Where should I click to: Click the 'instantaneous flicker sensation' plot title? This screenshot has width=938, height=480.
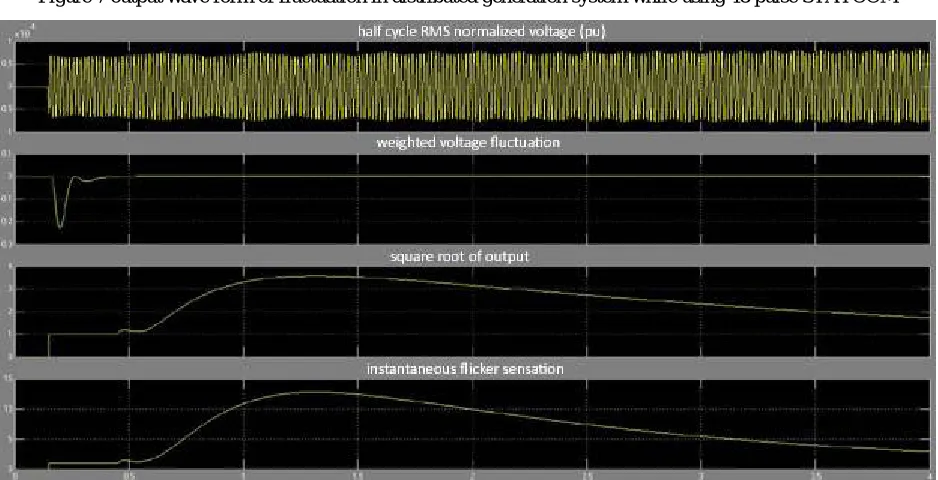pos(465,369)
